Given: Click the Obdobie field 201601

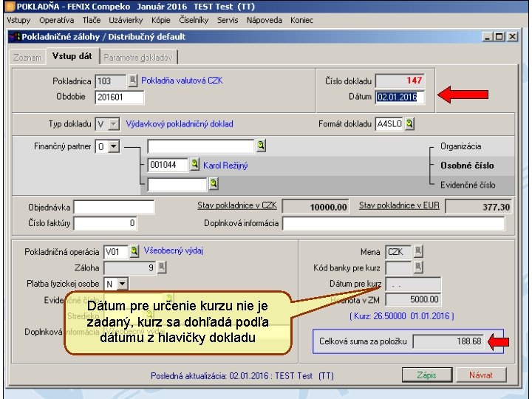Looking at the screenshot, I should click(x=120, y=97).
